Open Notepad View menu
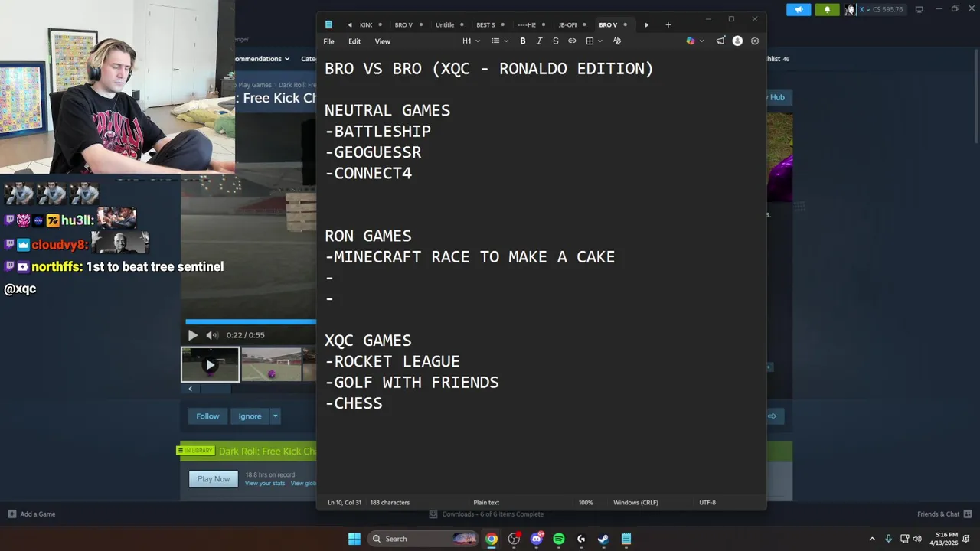This screenshot has width=980, height=551. 382,41
